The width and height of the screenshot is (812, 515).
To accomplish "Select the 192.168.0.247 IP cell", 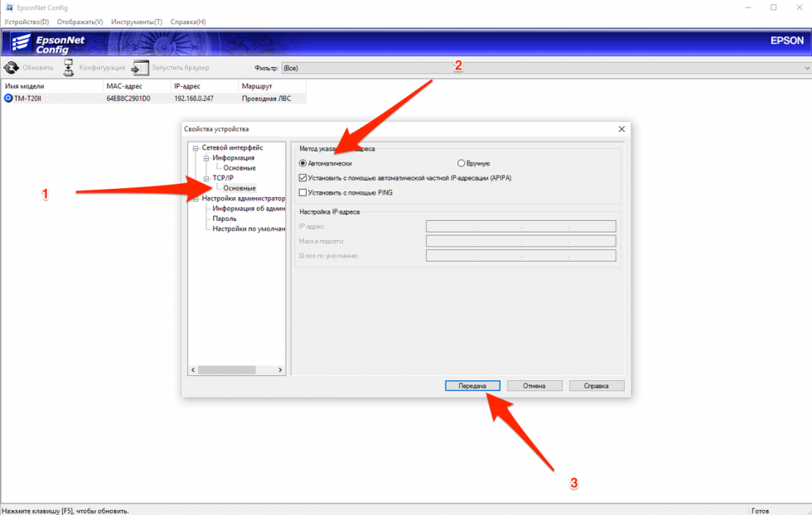I will tap(194, 99).
